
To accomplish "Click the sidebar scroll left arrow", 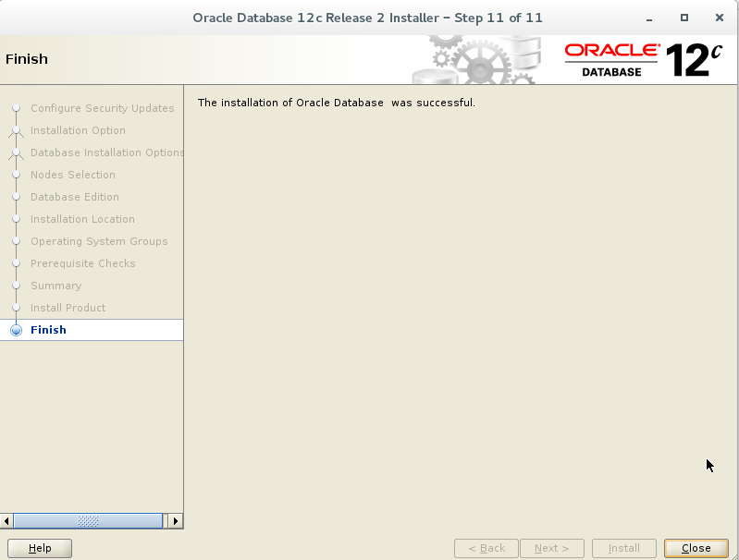I will pos(6,521).
